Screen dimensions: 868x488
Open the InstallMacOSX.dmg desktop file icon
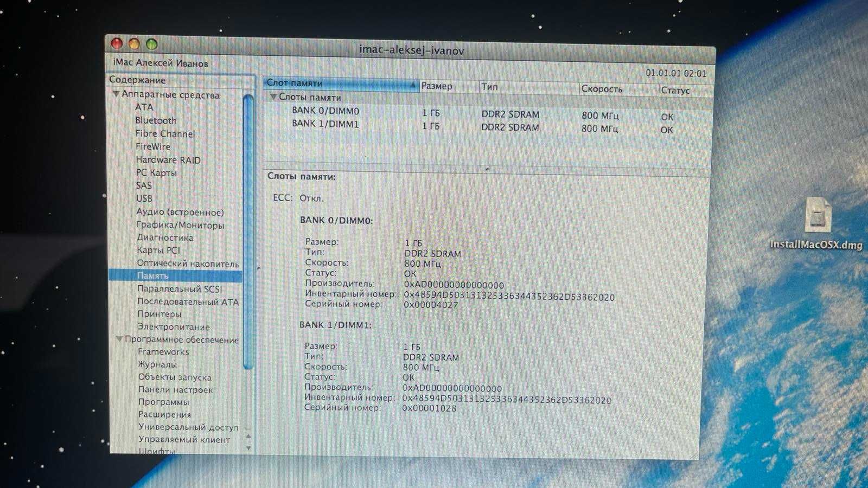click(818, 215)
